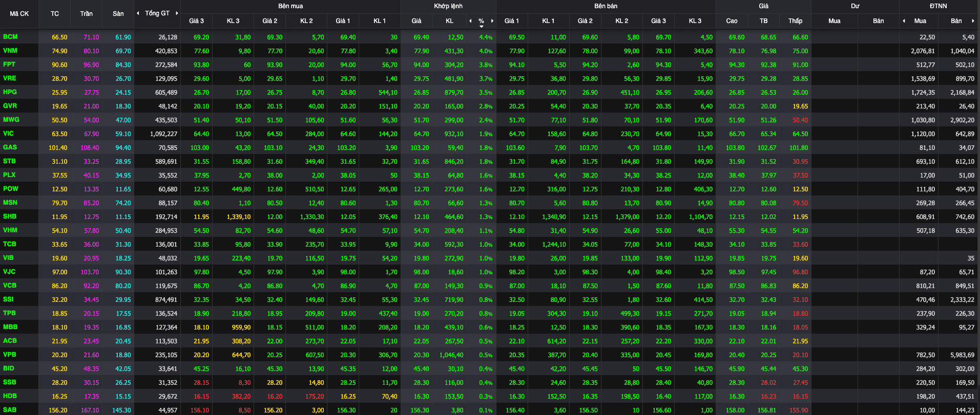980x415 pixels.
Task: Open HDB stock symbol
Action: [x=10, y=396]
